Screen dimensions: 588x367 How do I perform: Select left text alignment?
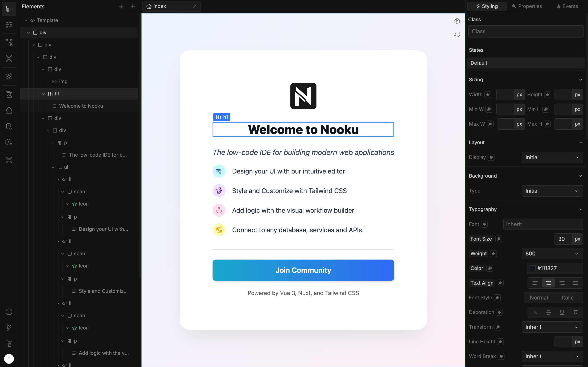[535, 283]
